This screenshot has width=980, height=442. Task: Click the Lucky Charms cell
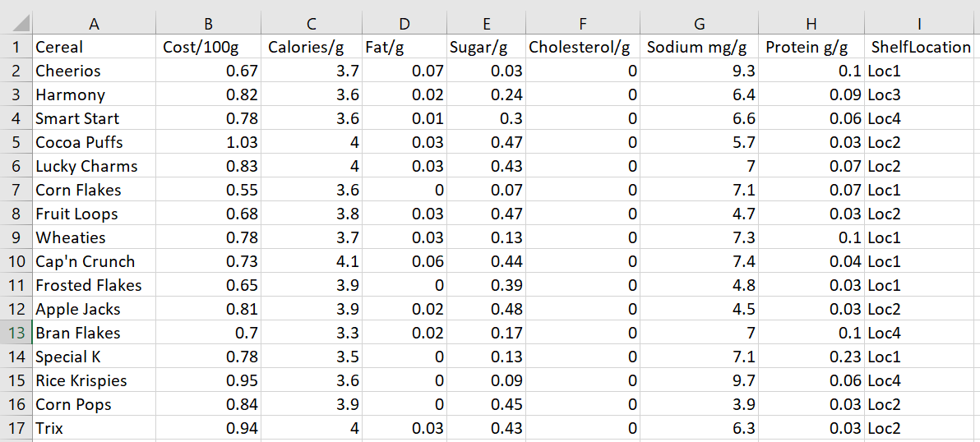coord(94,166)
